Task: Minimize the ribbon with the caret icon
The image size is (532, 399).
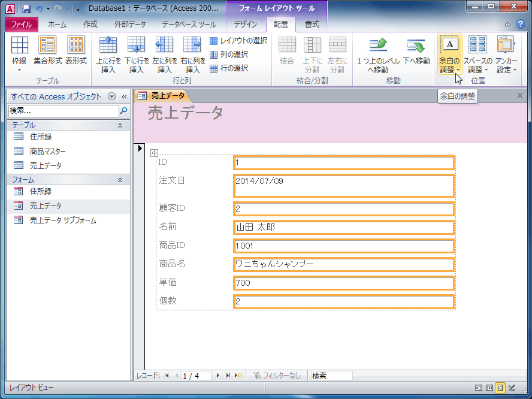Action: [x=507, y=25]
